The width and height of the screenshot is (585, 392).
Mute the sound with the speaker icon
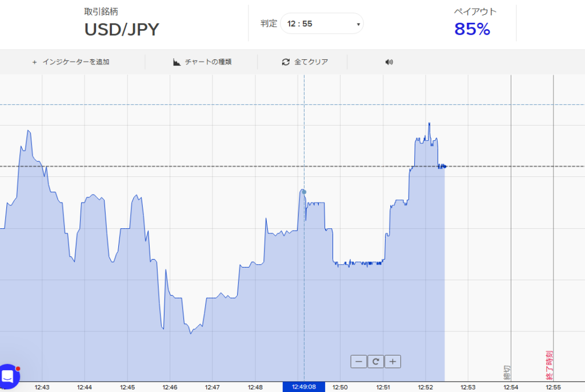(389, 62)
